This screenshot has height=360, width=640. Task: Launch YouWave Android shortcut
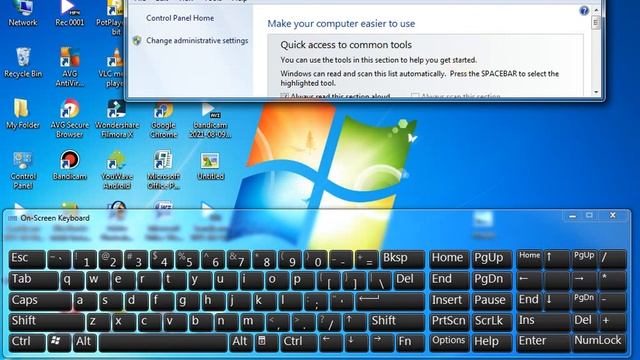pyautogui.click(x=117, y=170)
